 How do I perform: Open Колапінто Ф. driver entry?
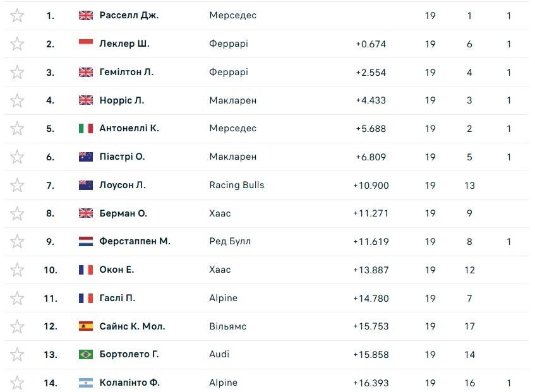[x=129, y=383]
